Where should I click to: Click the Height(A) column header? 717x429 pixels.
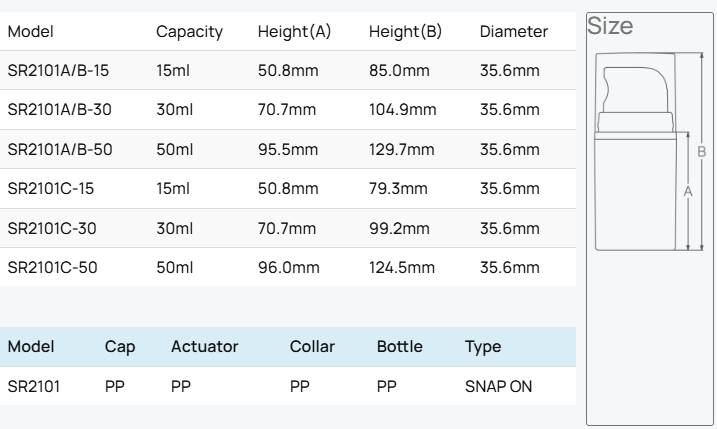[294, 32]
